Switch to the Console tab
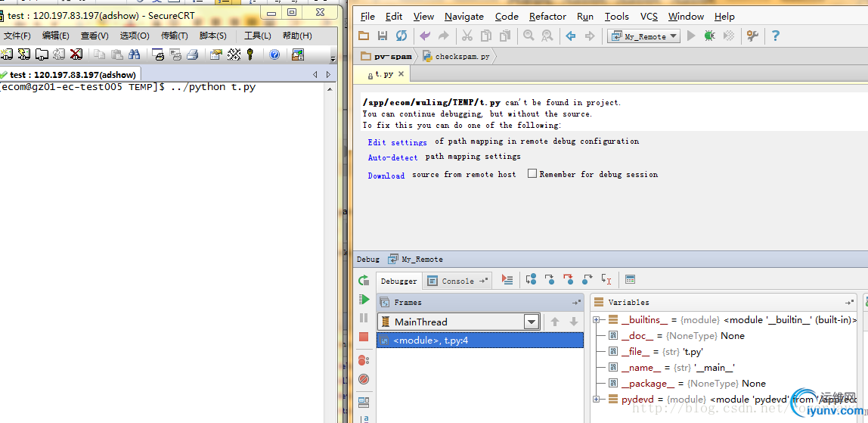The width and height of the screenshot is (868, 423). [x=457, y=281]
